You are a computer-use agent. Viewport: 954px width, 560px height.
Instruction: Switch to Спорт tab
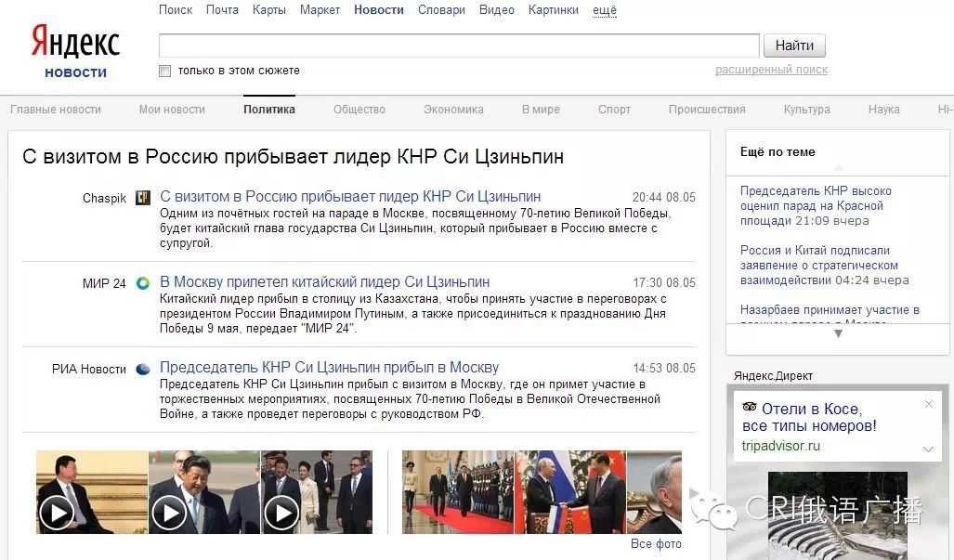[x=614, y=110]
